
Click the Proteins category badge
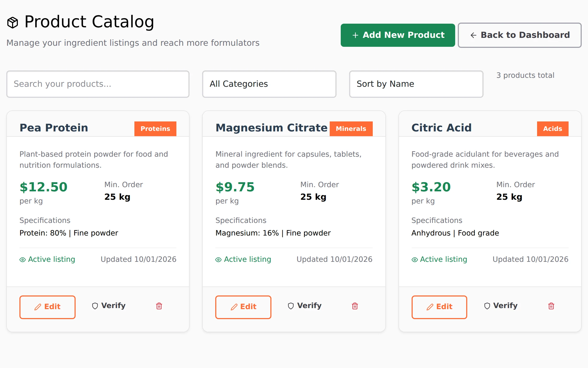[x=155, y=129]
